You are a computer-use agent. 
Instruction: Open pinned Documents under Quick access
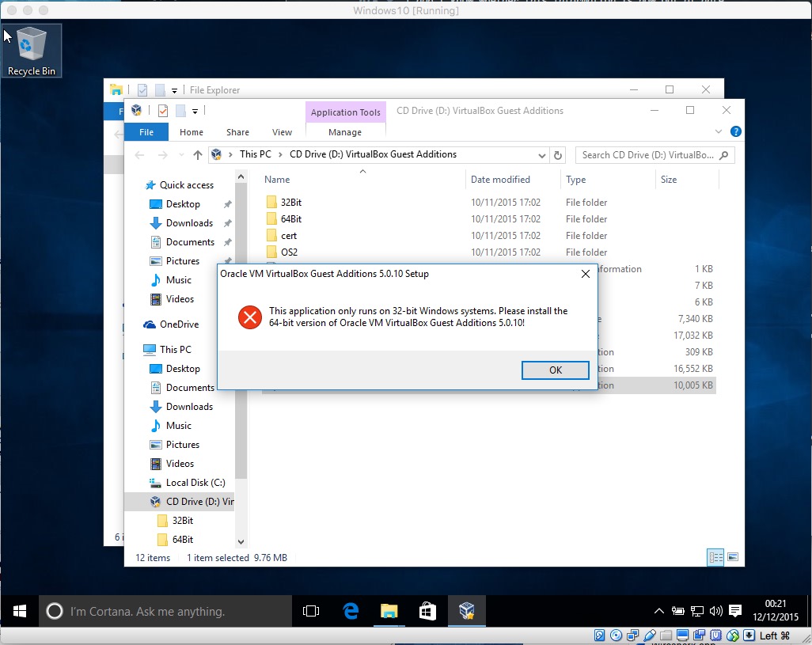(x=190, y=241)
